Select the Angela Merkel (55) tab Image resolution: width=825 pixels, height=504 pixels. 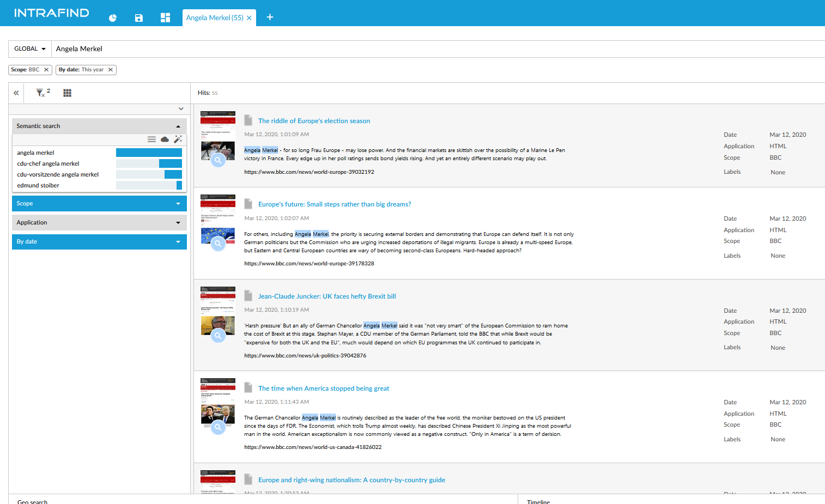pos(215,18)
